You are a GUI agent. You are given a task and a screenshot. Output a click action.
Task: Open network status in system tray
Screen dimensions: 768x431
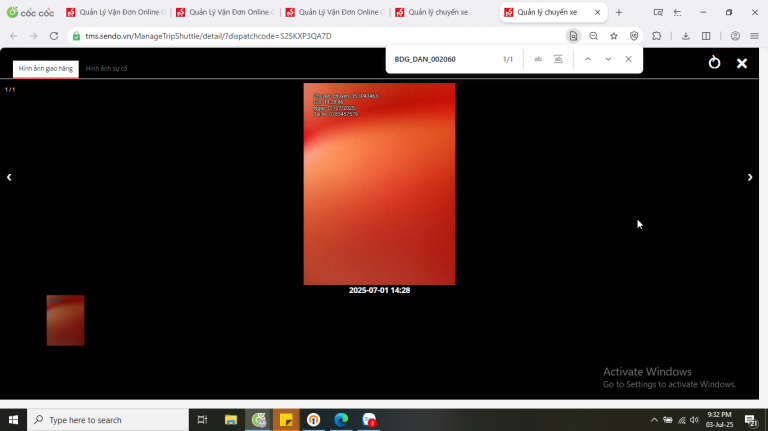coord(681,420)
